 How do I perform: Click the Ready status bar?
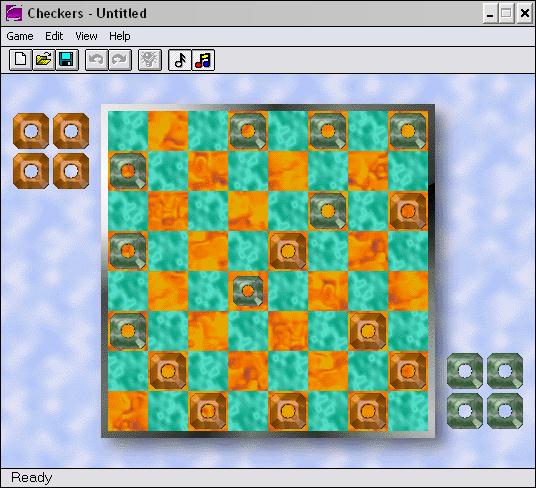coord(268,477)
